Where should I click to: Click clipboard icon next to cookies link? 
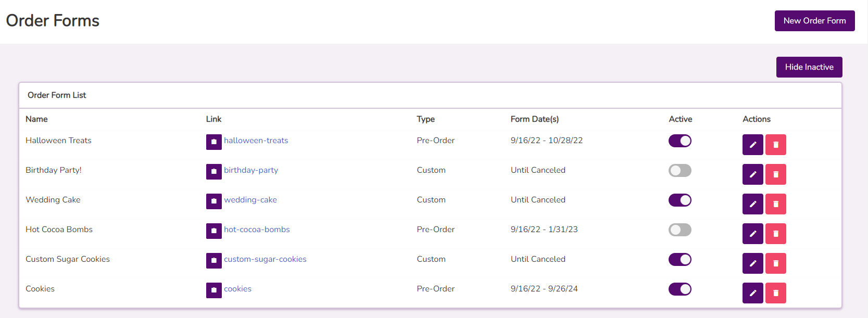213,290
